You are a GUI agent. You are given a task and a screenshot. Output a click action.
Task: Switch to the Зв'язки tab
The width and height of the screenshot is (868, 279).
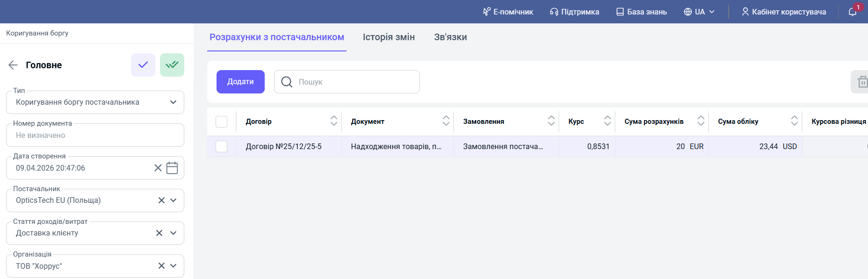[450, 37]
